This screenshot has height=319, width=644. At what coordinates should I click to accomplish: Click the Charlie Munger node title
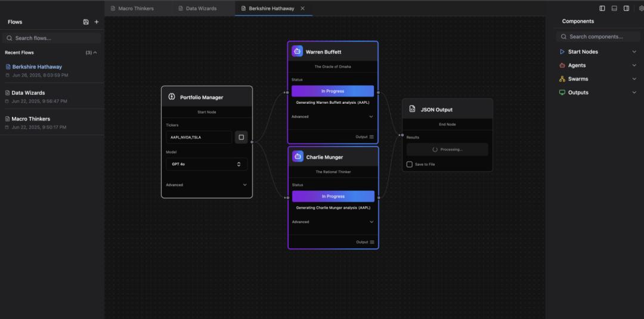[324, 157]
